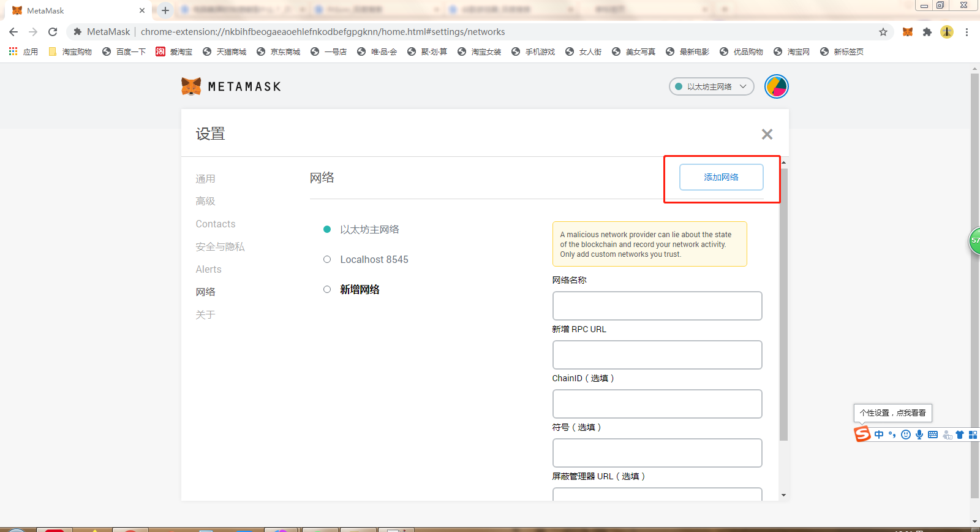This screenshot has width=980, height=532.
Task: Open the 女人街 bookmark
Action: (x=583, y=51)
